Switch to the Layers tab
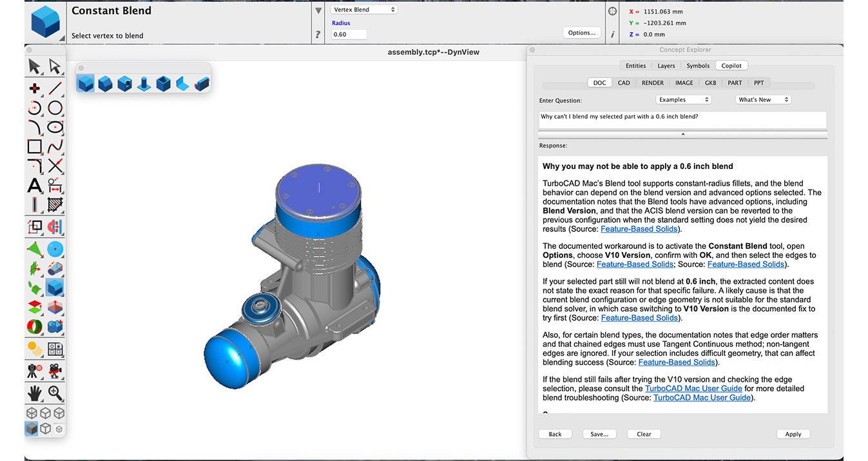This screenshot has width=868, height=461. (666, 66)
